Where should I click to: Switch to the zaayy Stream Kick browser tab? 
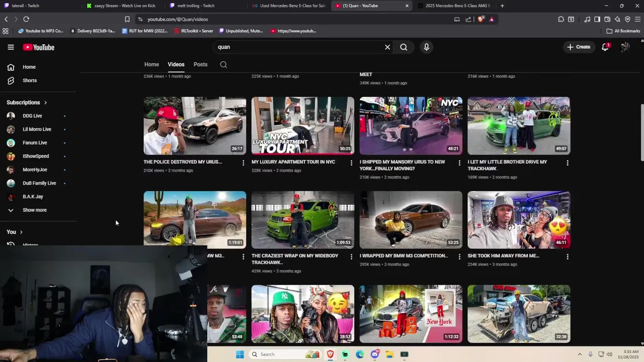coord(123,6)
